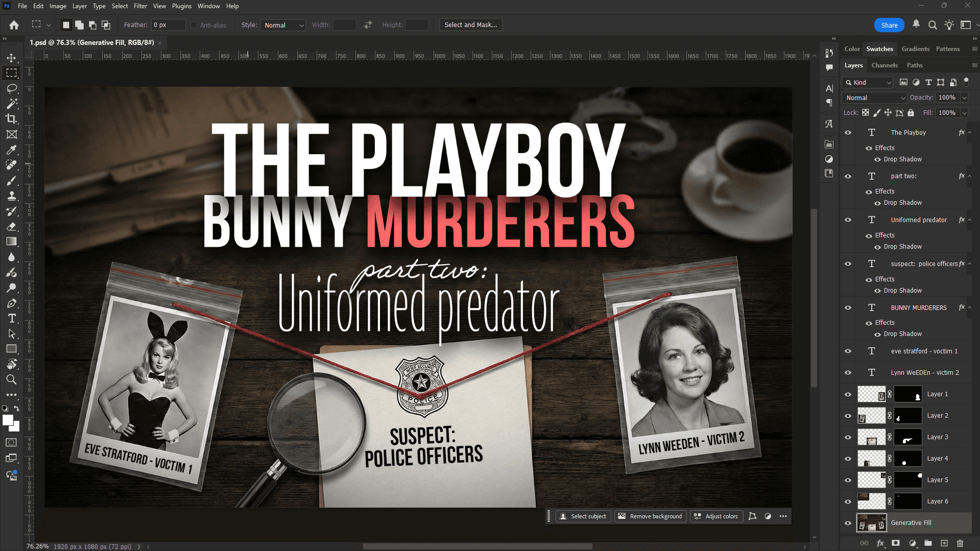980x551 pixels.
Task: Open tool preset picker dropdown arrow
Action: [x=49, y=25]
